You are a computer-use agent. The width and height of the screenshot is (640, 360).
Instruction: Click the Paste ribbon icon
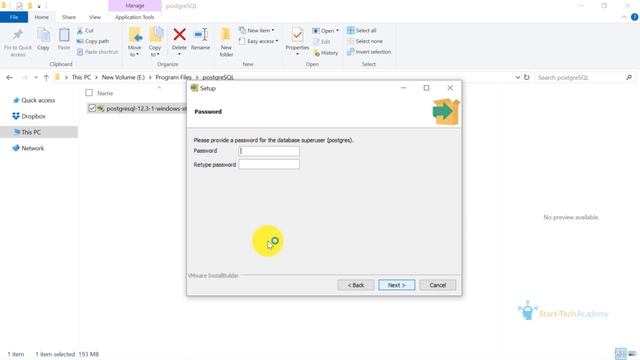click(x=64, y=40)
